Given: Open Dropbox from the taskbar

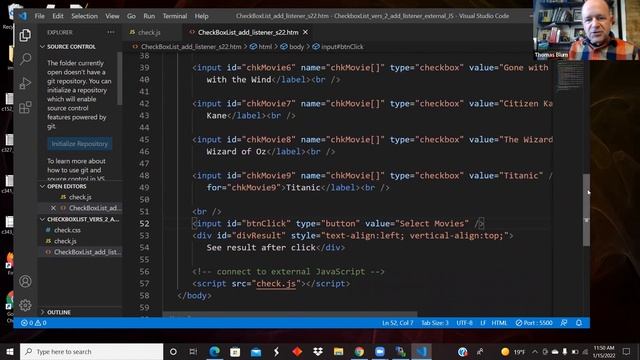Looking at the screenshot, I should click(318, 351).
